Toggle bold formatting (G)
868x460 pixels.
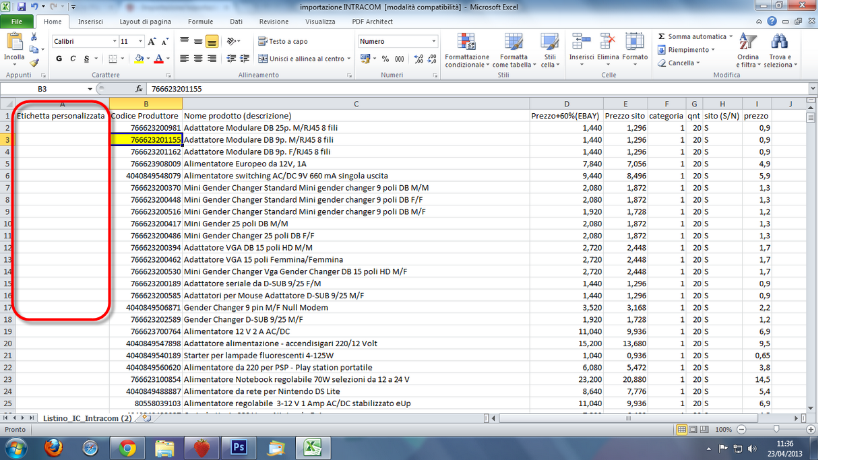(x=59, y=59)
